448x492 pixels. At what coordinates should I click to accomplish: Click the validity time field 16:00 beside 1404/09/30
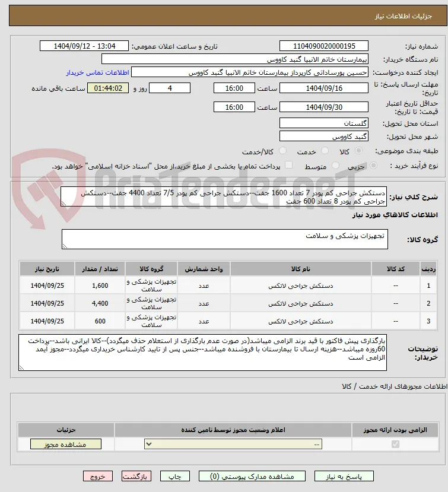[x=234, y=107]
